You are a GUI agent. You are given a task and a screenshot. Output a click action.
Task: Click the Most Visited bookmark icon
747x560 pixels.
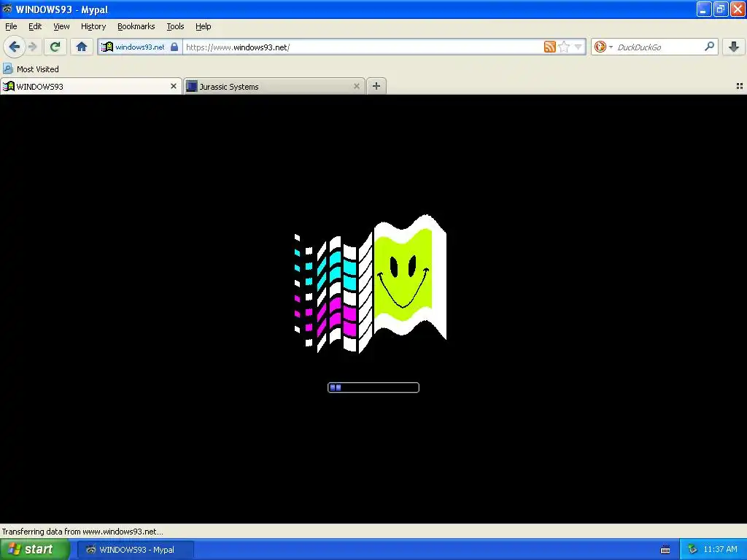point(7,69)
